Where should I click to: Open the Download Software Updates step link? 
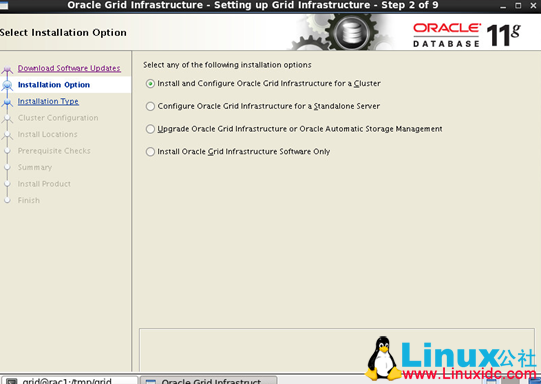[69, 68]
